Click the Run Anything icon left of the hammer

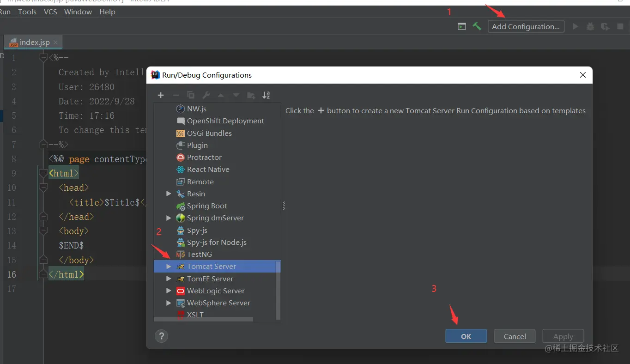point(462,26)
